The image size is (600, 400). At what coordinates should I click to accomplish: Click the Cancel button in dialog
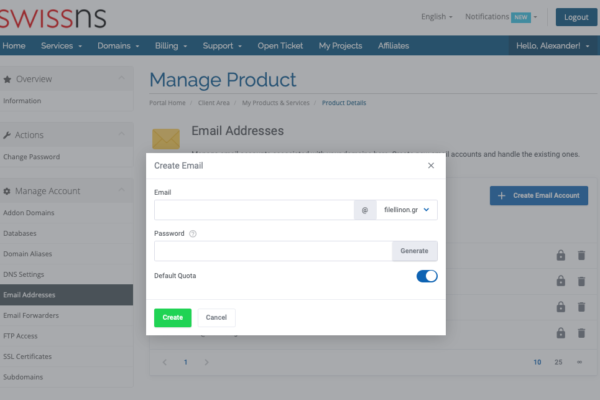coord(215,317)
